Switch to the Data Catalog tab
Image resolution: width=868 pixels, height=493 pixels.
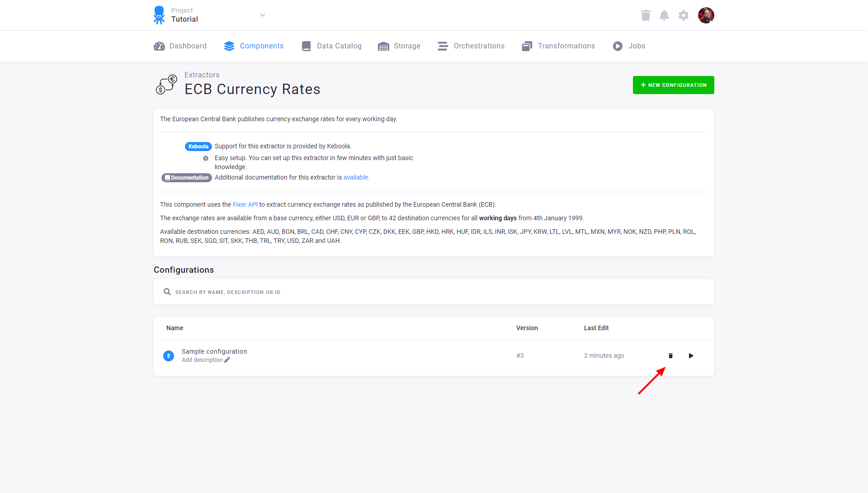click(x=331, y=46)
